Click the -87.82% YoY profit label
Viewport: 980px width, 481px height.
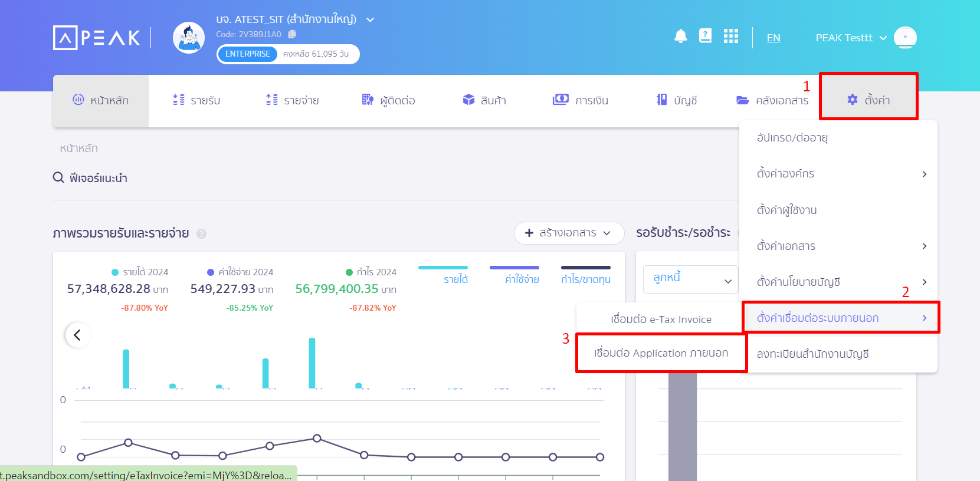tap(373, 308)
